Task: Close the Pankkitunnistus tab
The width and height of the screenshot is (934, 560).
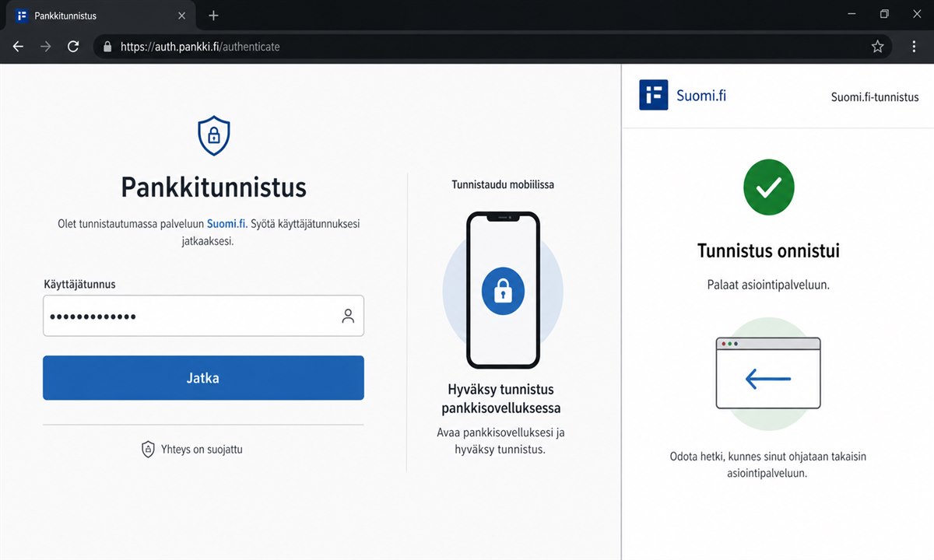Action: coord(181,16)
